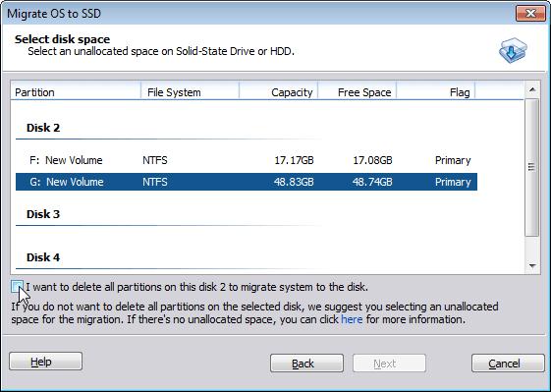Sort by the Capacity column header
Image resolution: width=551 pixels, height=392 pixels.
click(x=279, y=92)
